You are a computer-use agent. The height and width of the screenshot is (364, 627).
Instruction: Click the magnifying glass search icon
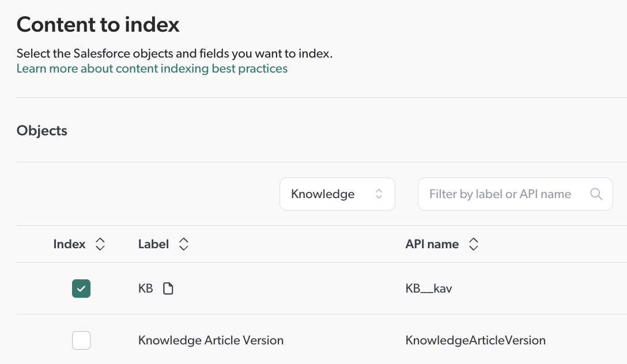click(596, 194)
